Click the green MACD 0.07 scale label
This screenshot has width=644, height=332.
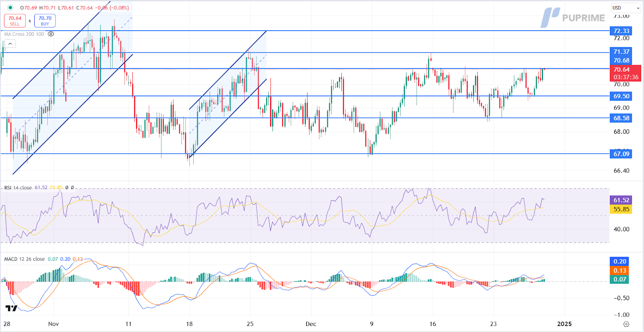tap(620, 280)
